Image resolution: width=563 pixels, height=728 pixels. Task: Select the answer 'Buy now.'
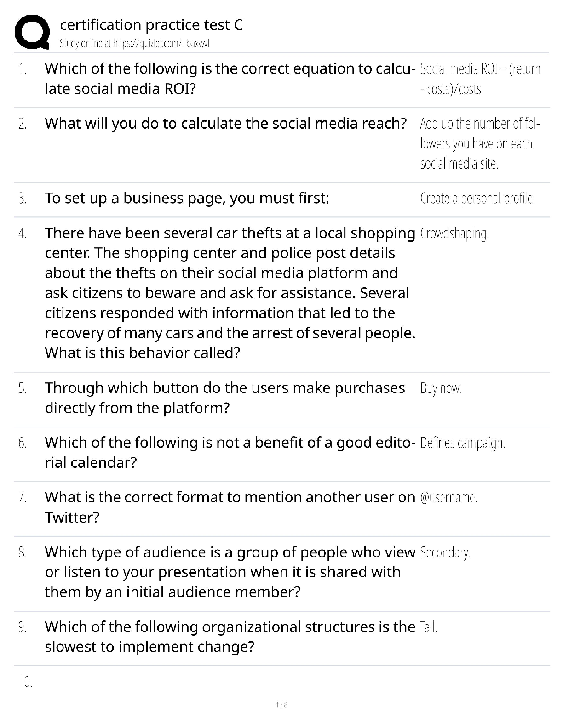tap(441, 388)
